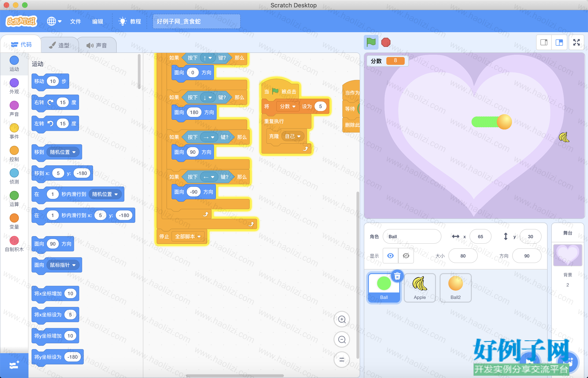This screenshot has height=378, width=588.
Task: Click the 面向 180 方向 block value
Action: [194, 112]
